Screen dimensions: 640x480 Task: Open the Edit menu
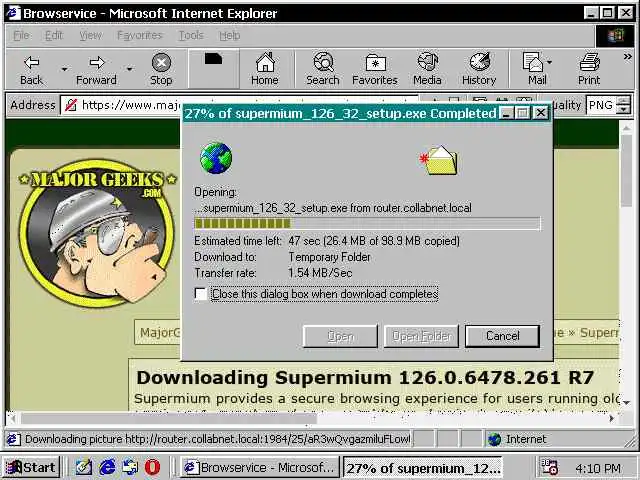(54, 36)
